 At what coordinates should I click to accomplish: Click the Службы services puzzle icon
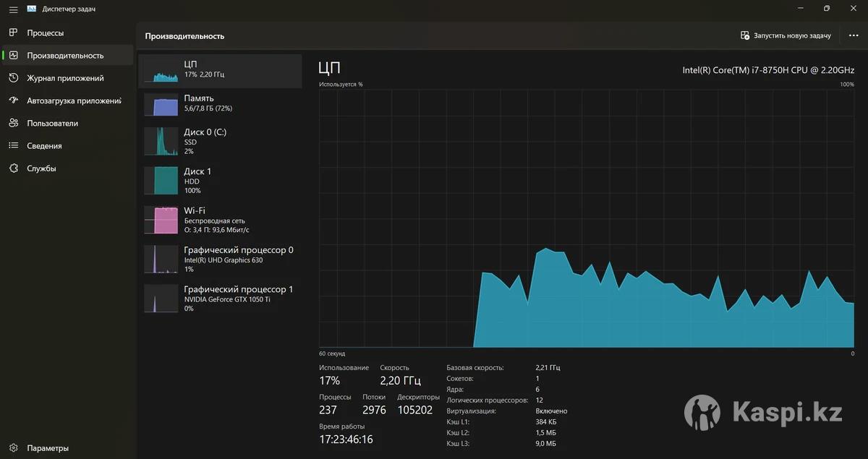pos(13,168)
